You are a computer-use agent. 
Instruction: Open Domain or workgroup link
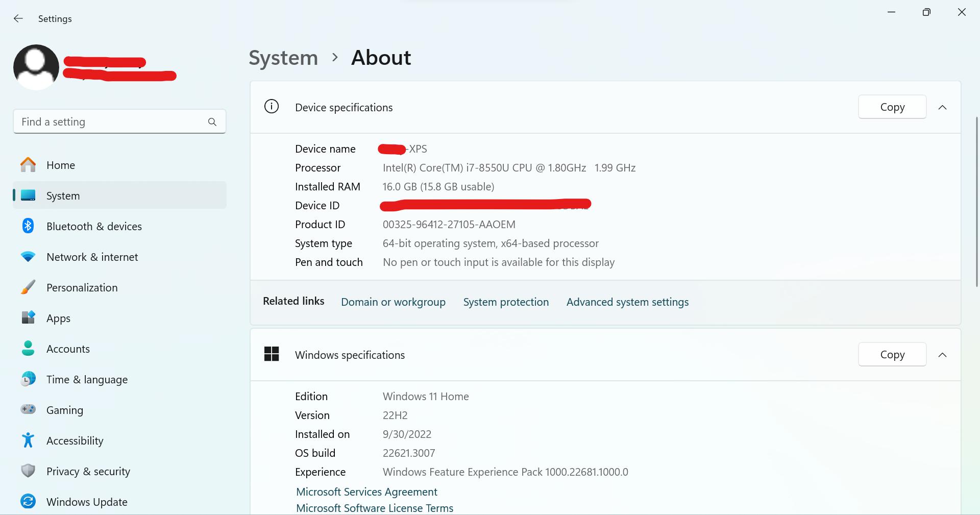pyautogui.click(x=393, y=302)
